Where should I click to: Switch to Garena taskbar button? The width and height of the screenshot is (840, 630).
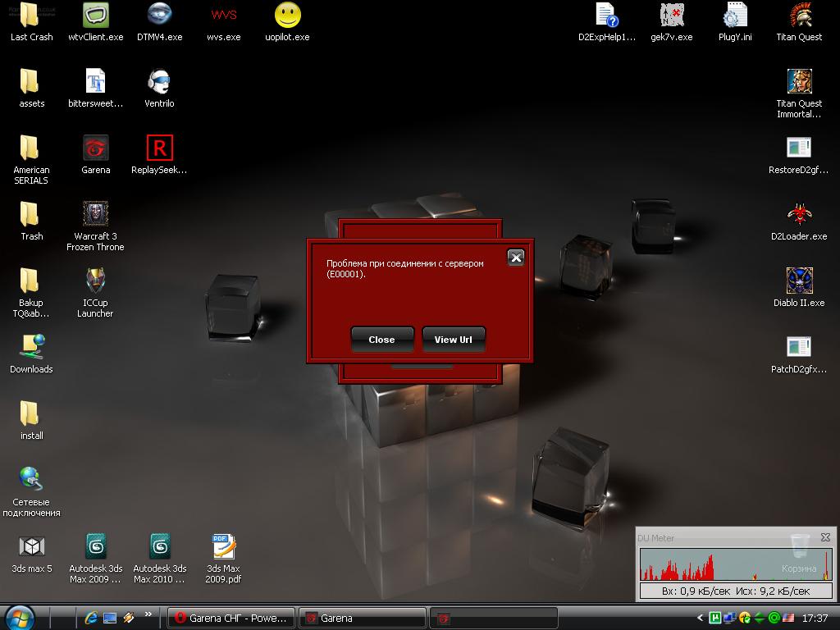361,619
